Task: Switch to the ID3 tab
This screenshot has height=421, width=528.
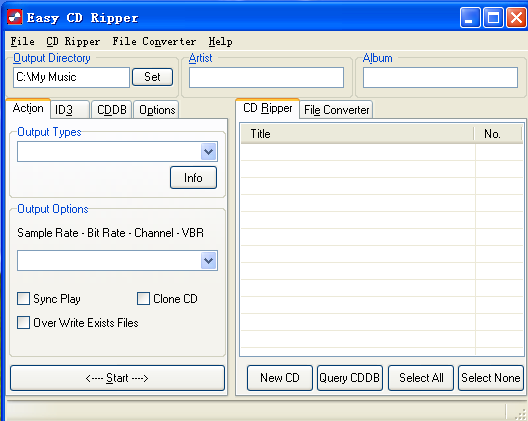Action: coord(70,110)
